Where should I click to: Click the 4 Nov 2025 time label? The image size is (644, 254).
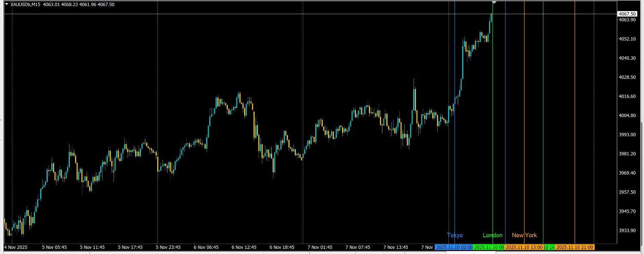[16, 247]
